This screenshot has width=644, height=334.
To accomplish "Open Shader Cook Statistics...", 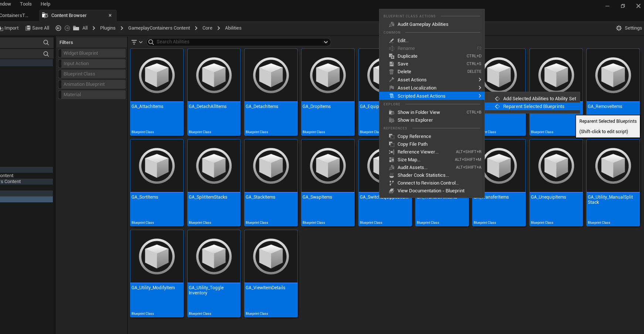I will pyautogui.click(x=432, y=175).
